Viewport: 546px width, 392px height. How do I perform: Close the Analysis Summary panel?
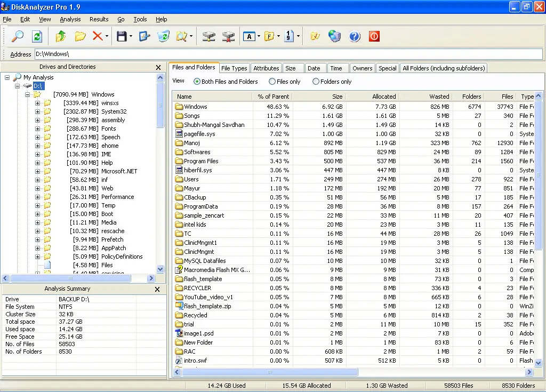[x=157, y=289]
